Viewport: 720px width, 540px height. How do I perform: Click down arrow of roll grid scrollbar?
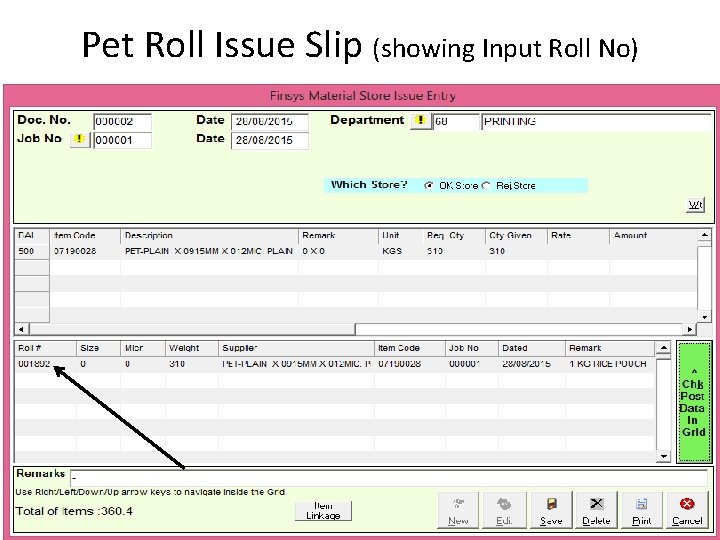663,456
